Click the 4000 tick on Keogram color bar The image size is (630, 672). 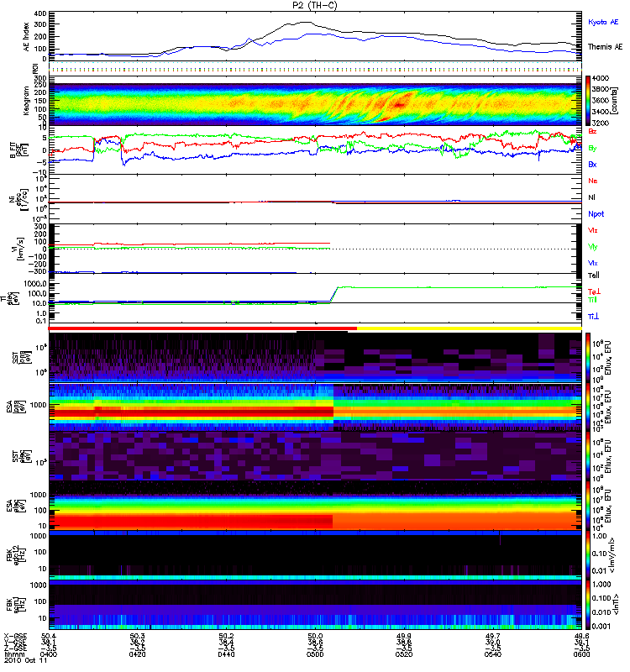coord(600,78)
